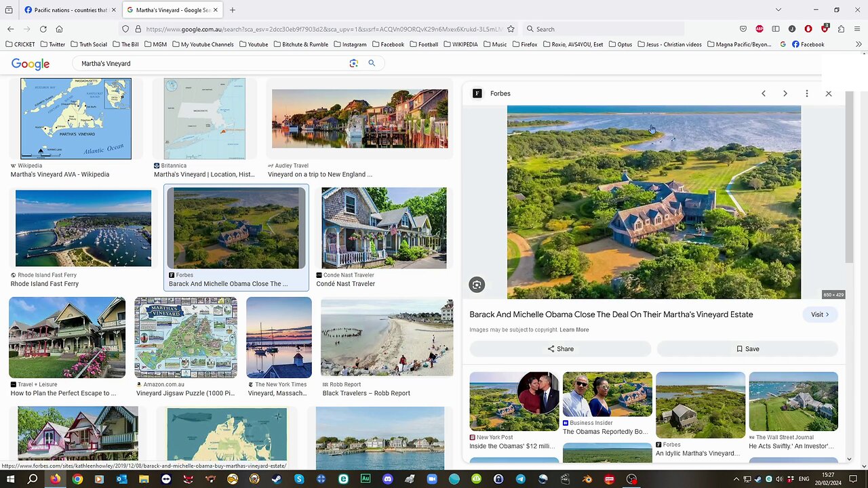
Task: Open Steam from the taskbar
Action: [x=277, y=479]
